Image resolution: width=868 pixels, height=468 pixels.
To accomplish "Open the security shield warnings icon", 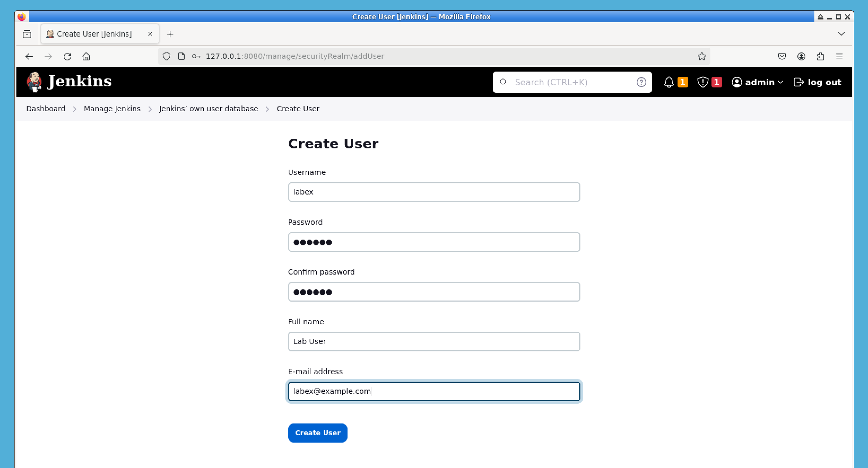I will point(703,82).
